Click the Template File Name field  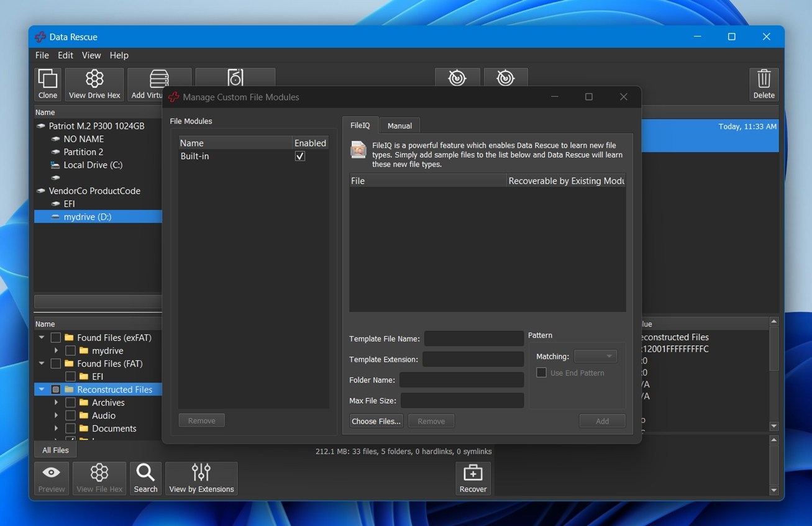coord(473,338)
